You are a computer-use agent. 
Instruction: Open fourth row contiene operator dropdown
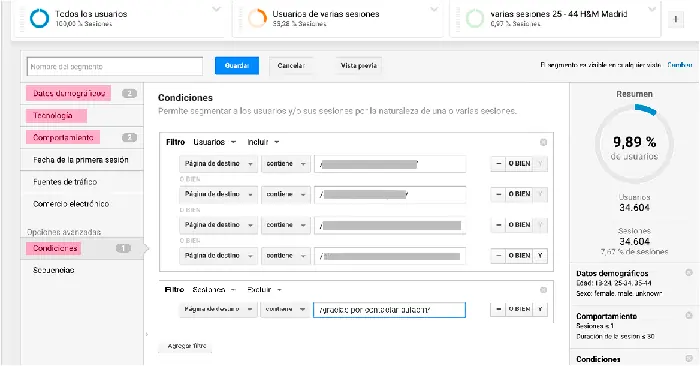[286, 256]
